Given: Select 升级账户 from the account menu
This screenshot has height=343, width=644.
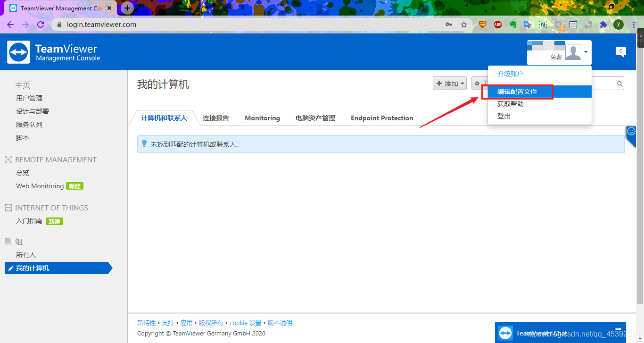Looking at the screenshot, I should pos(510,74).
